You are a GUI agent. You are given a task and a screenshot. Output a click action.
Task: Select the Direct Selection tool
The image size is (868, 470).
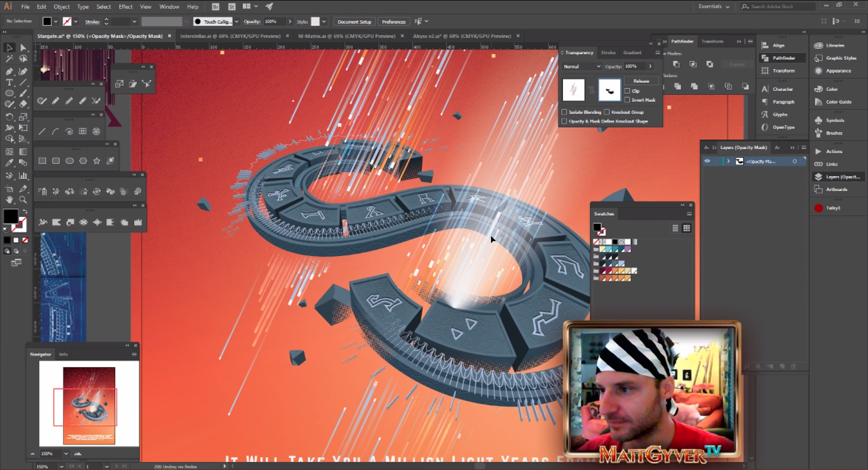click(23, 47)
